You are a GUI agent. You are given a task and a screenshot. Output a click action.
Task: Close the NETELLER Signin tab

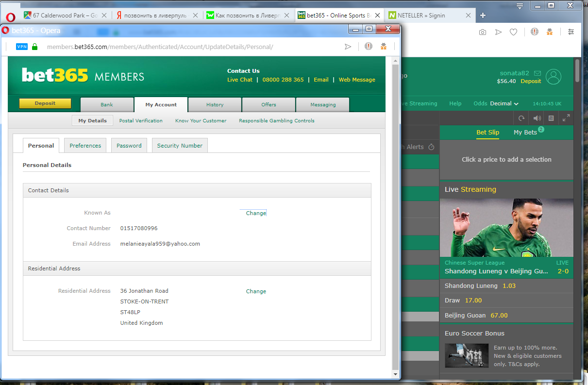pyautogui.click(x=468, y=16)
